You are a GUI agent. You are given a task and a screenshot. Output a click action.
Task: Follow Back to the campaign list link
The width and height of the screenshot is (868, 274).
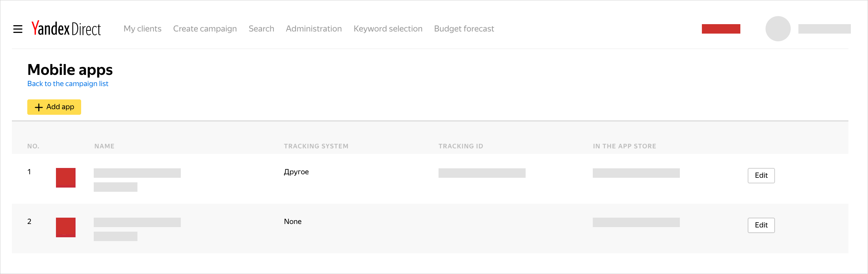pyautogui.click(x=68, y=84)
